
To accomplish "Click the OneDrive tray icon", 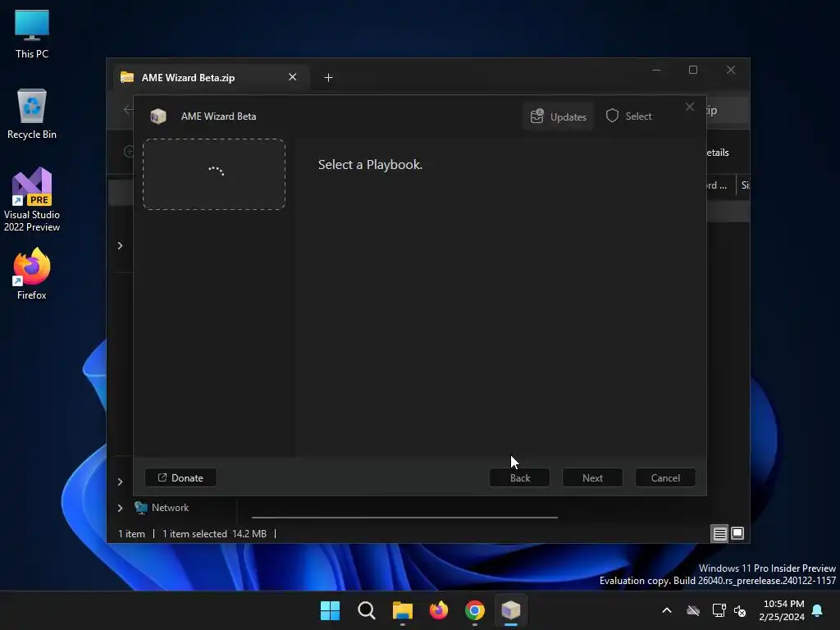I will 693,610.
